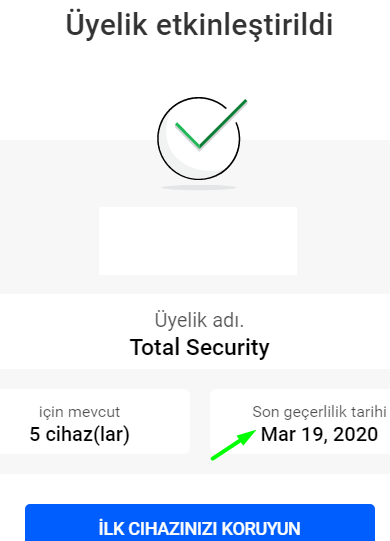This screenshot has height=541, width=390.
Task: Click the word etkinleştirildi in the title
Action: [x=245, y=26]
